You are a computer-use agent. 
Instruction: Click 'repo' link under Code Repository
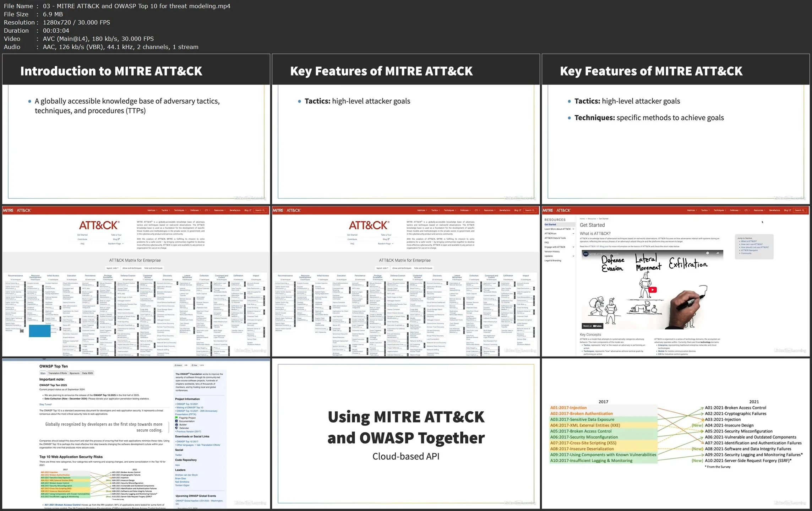click(x=177, y=465)
